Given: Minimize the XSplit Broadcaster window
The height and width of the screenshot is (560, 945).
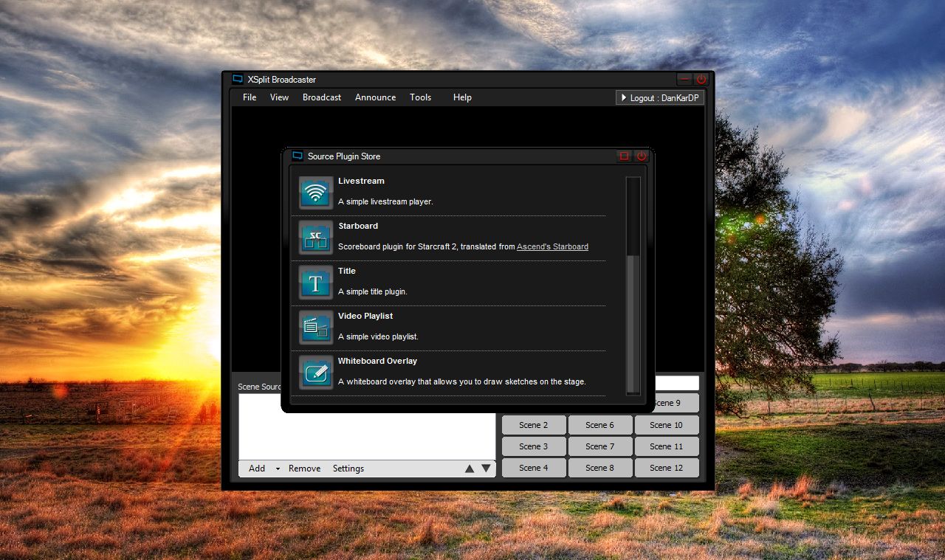Looking at the screenshot, I should point(685,79).
